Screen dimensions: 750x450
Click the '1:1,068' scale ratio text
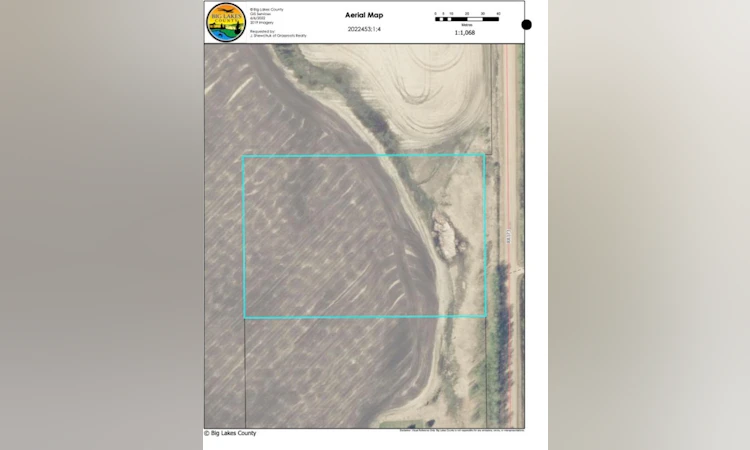click(465, 33)
